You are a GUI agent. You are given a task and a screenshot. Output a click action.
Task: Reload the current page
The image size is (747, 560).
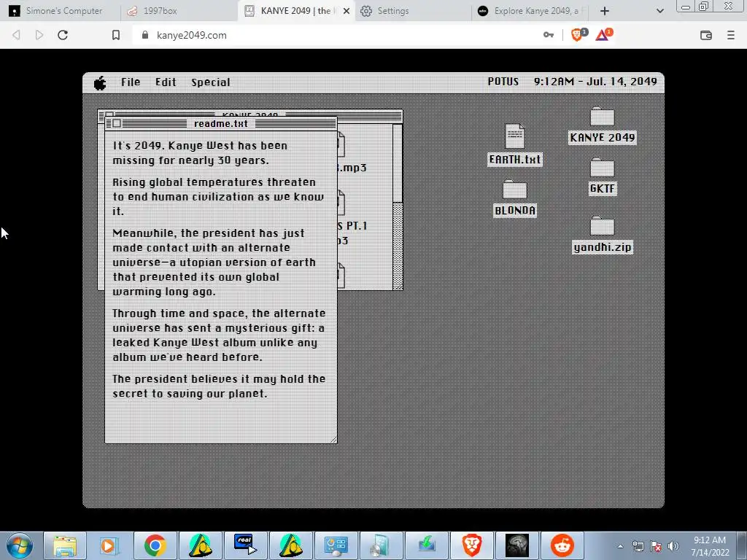[x=63, y=35]
